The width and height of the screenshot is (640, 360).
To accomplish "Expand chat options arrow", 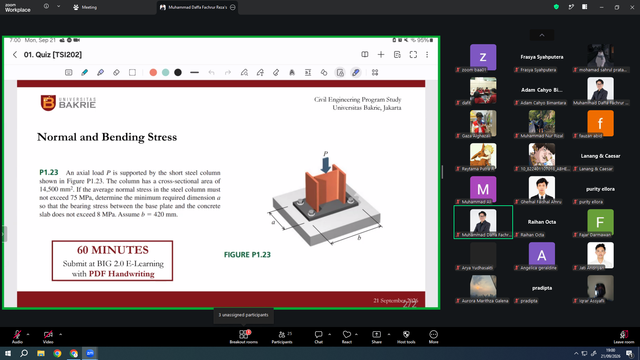I will pyautogui.click(x=329, y=334).
